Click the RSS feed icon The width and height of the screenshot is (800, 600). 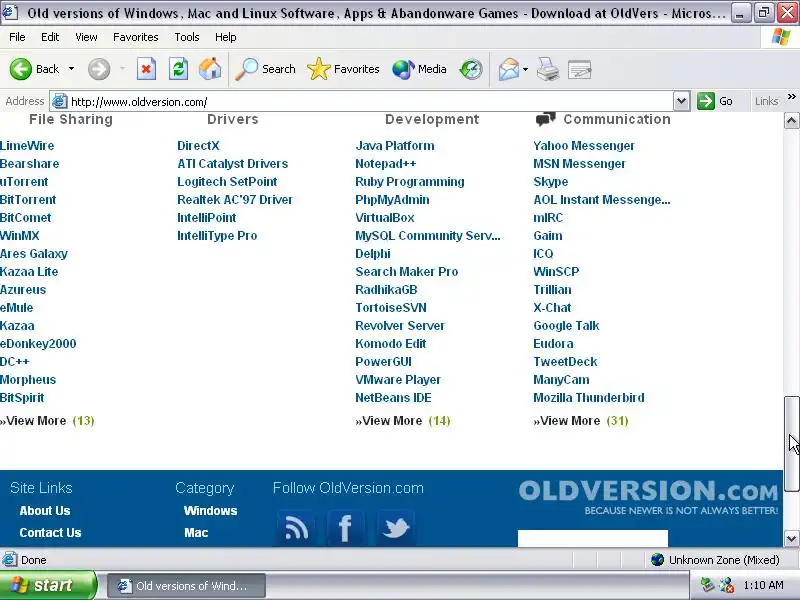(296, 527)
